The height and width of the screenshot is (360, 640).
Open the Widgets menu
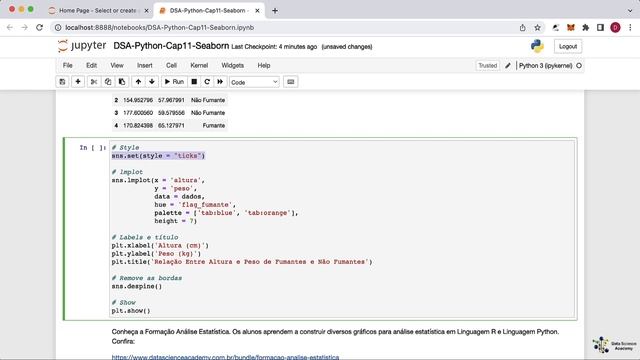click(233, 65)
